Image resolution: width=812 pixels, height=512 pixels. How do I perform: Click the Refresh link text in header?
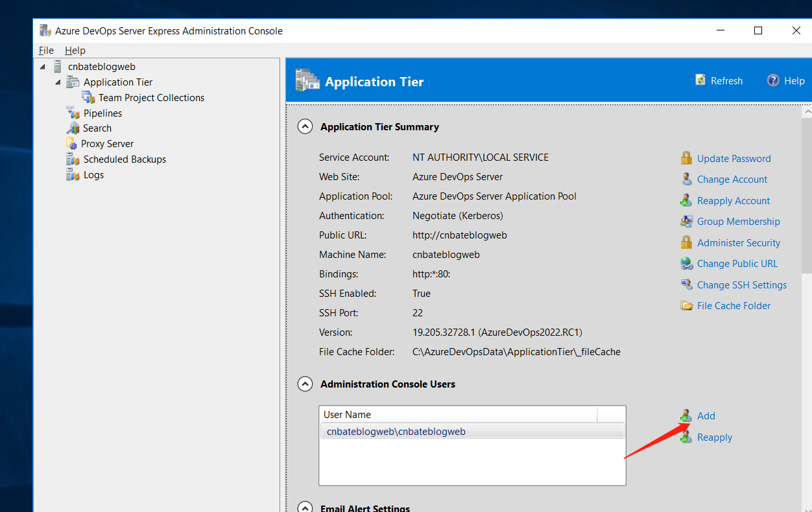(726, 80)
